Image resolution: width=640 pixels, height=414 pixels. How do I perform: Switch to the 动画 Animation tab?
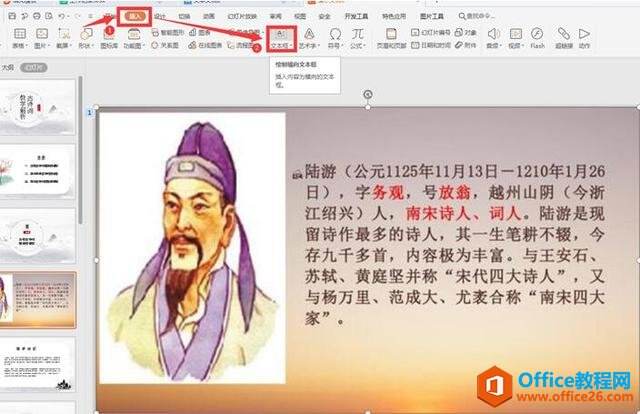(x=209, y=16)
